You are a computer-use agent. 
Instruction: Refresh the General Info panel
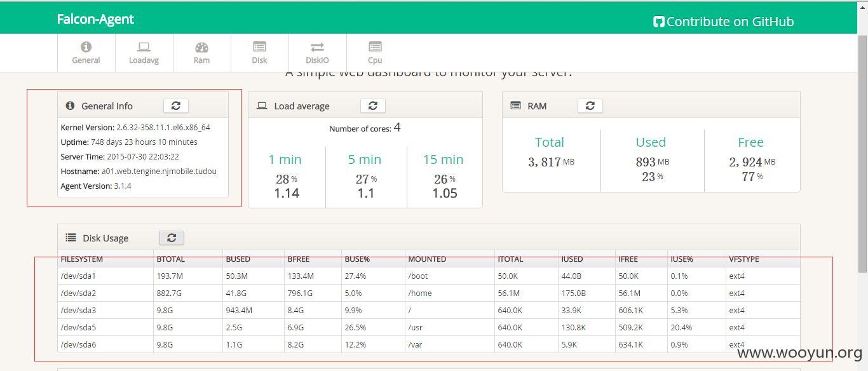tap(176, 105)
